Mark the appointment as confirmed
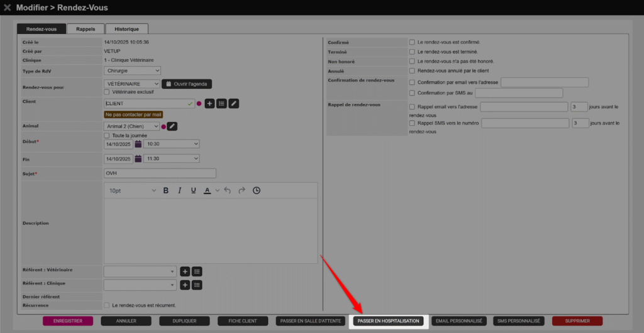Viewport: 644px width, 333px height. (x=412, y=42)
